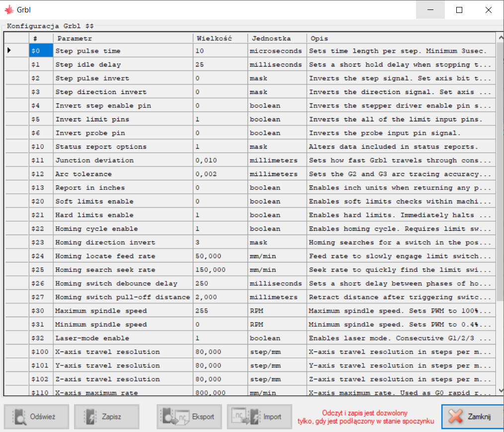Click the Odśwież refresh button
Screen dimensions: 504x432
click(36, 417)
